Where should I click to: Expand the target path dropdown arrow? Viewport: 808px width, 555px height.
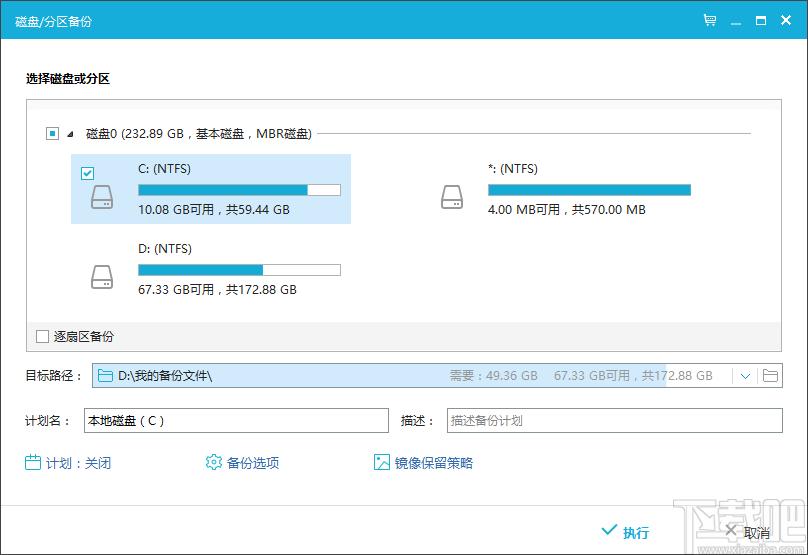(745, 376)
